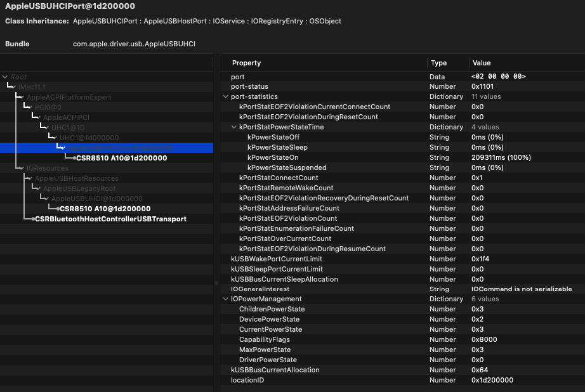Select the kUSBBusCurrentAllocation row
The image size is (585, 392).
[402, 370]
